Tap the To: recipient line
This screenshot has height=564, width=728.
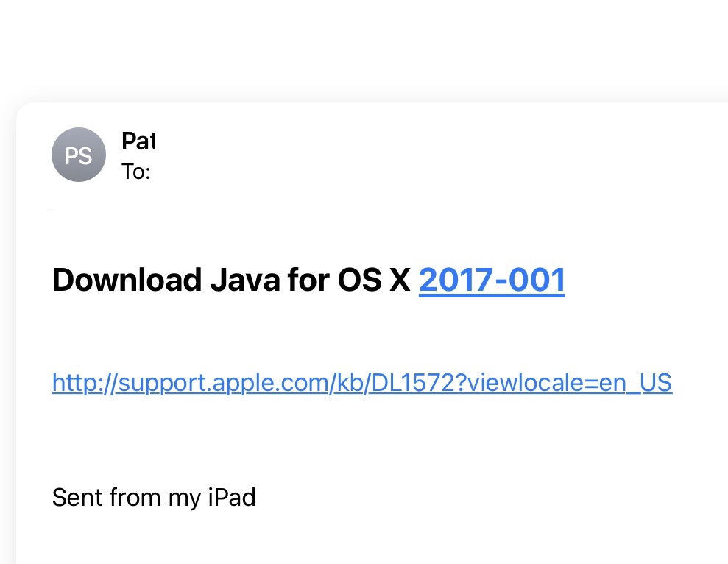pos(136,172)
